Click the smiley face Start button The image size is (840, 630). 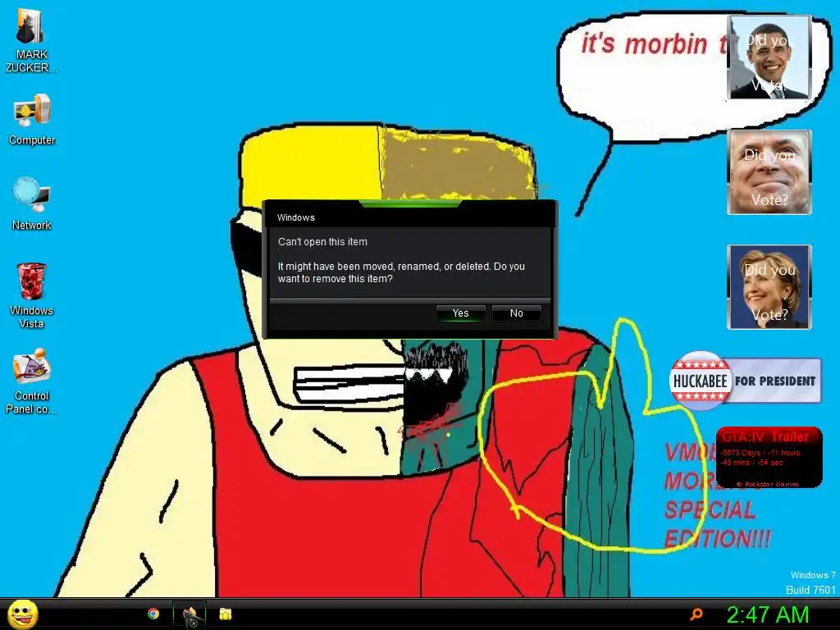[x=23, y=614]
